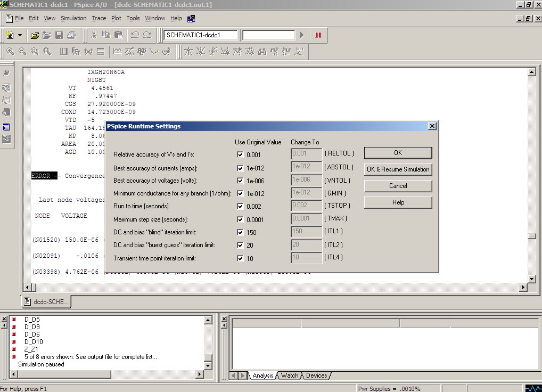The height and width of the screenshot is (392, 542).
Task: Click the ABSTOL Change To field
Action: point(307,168)
